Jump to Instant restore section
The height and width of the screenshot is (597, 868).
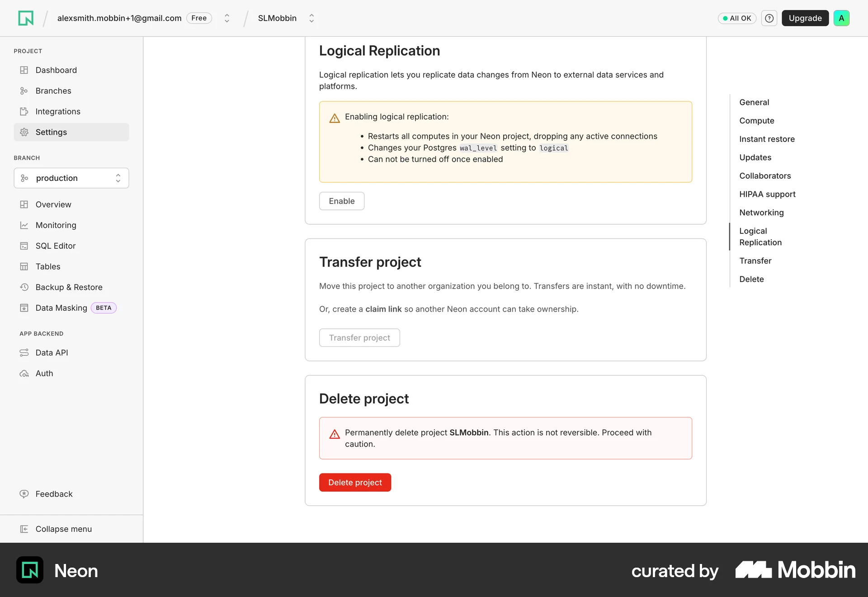point(767,139)
